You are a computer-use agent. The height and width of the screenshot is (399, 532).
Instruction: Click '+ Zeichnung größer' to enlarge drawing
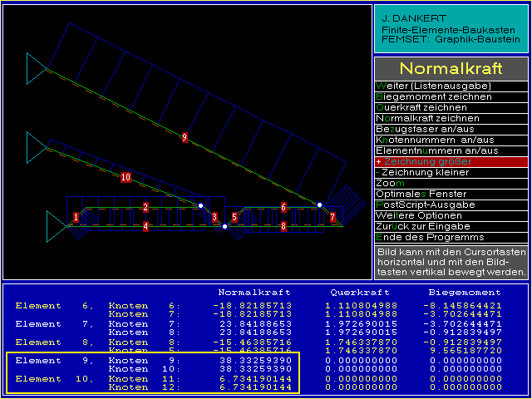click(x=451, y=161)
